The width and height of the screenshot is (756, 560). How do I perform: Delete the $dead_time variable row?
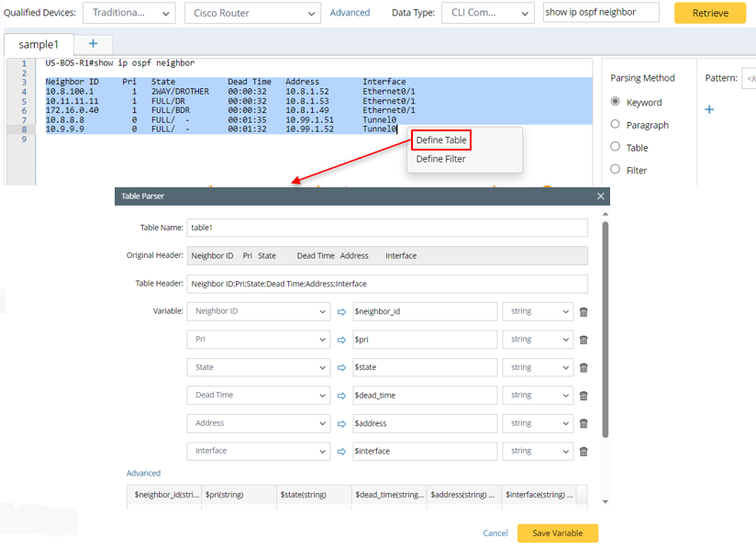click(x=584, y=396)
